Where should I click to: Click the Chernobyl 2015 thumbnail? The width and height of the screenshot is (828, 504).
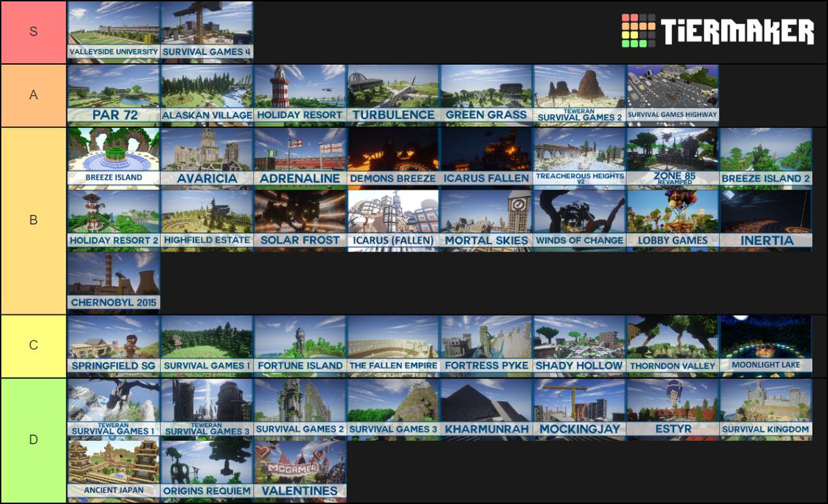pyautogui.click(x=114, y=283)
